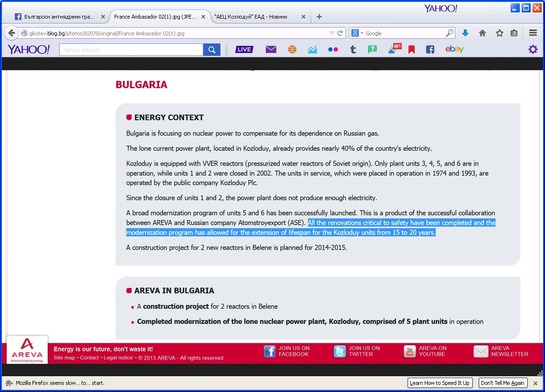Open Yahoo Mail from the toolbar

271,50
